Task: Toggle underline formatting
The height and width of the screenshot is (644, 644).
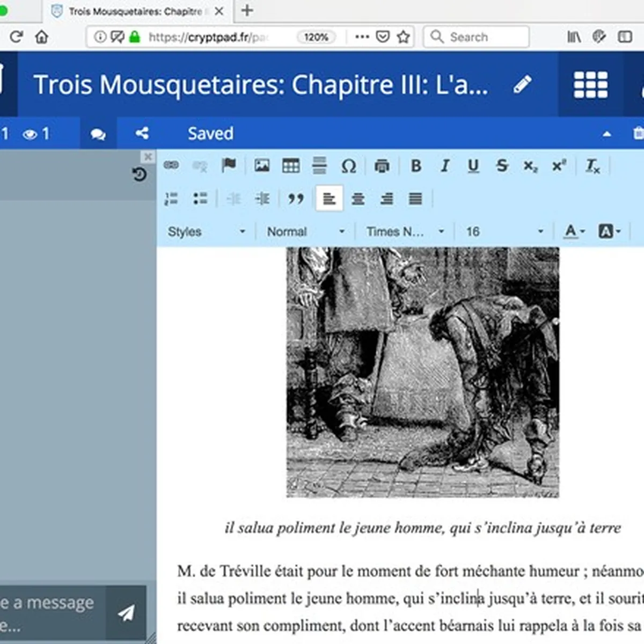Action: [473, 166]
